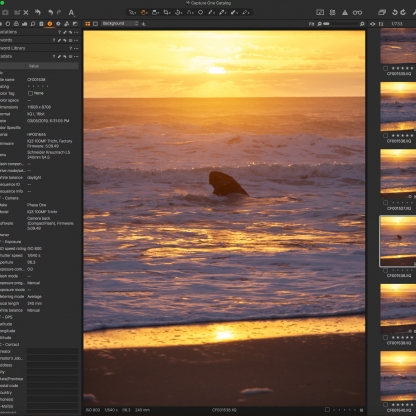Viewport: 416px width, 416px height.
Task: Switch the viewer to multi-view grid mode
Action: tap(88, 24)
